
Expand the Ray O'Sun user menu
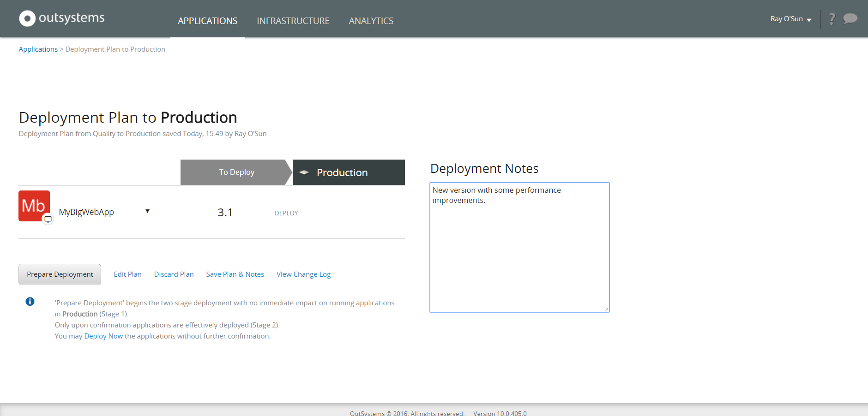(x=790, y=19)
